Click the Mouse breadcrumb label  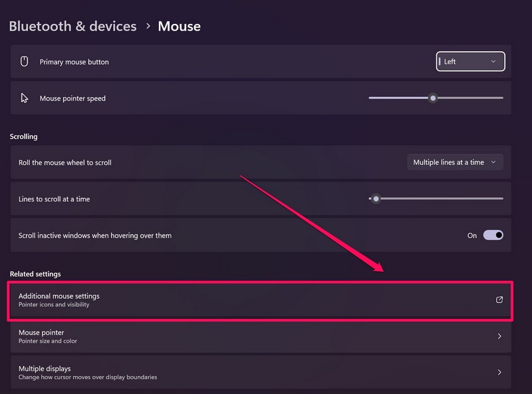pyautogui.click(x=179, y=27)
